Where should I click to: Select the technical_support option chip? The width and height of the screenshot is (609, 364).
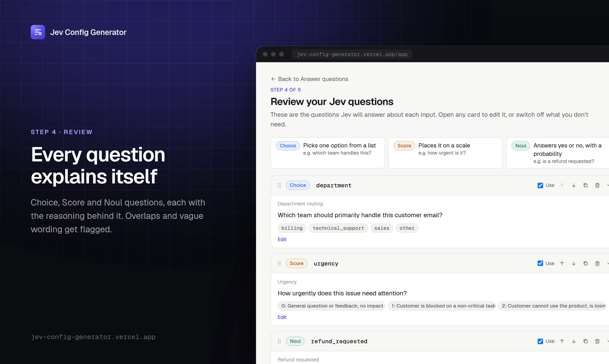pyautogui.click(x=338, y=228)
